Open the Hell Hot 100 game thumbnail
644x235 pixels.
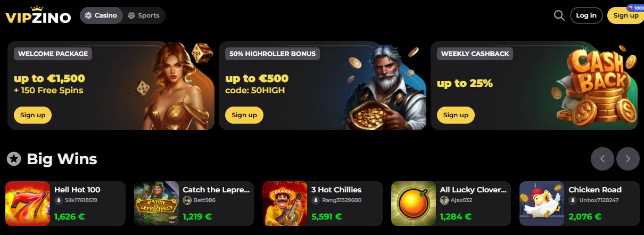coord(28,204)
